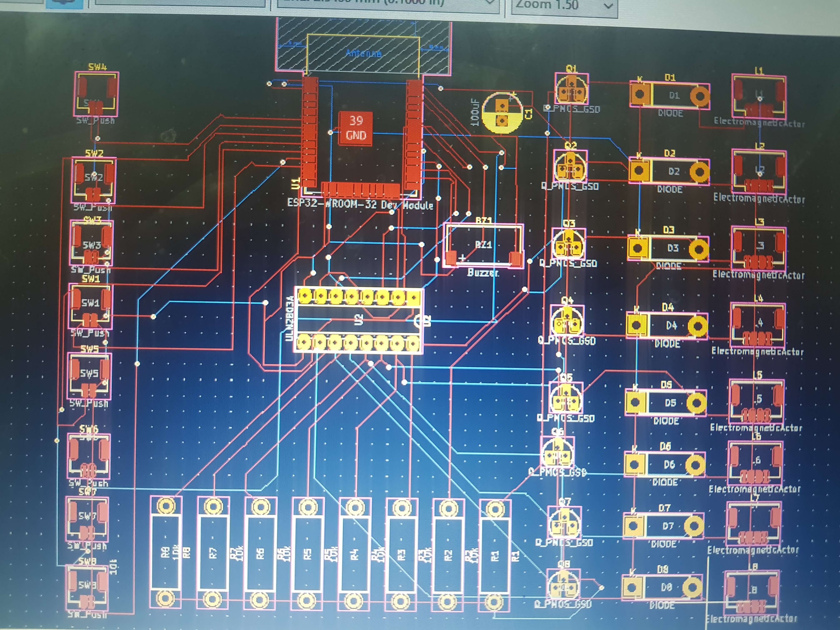840x630 pixels.
Task: Select the D5 diode footprint
Action: click(665, 402)
